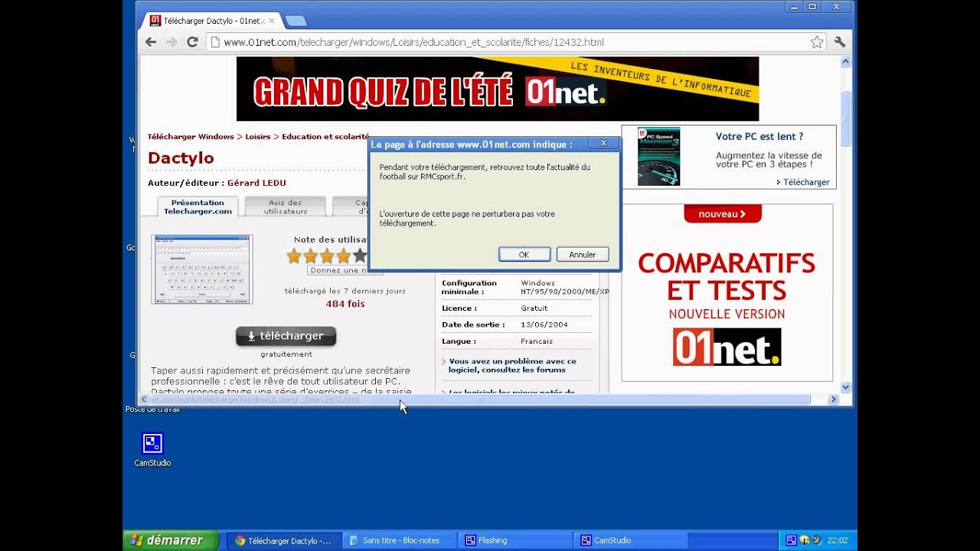Click the horizontal scrollbar left arrow
This screenshot has height=551, width=980.
(143, 399)
